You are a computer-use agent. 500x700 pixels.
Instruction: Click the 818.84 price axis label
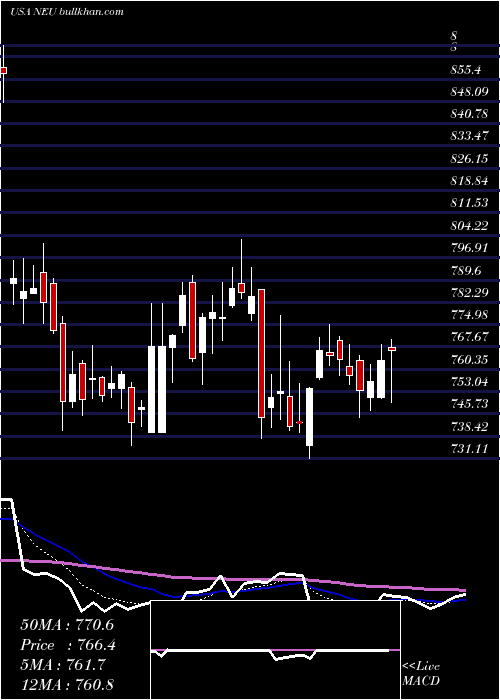[x=469, y=181]
